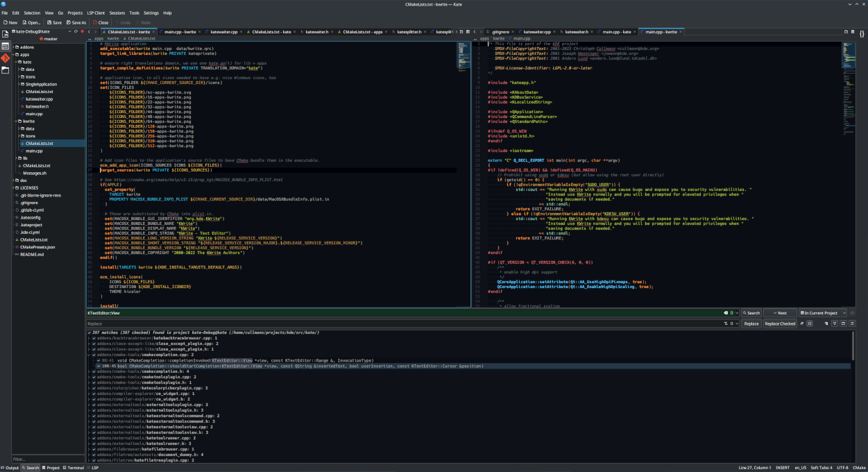
Task: Open the Projects panel icon in left sidebar
Action: (x=6, y=46)
